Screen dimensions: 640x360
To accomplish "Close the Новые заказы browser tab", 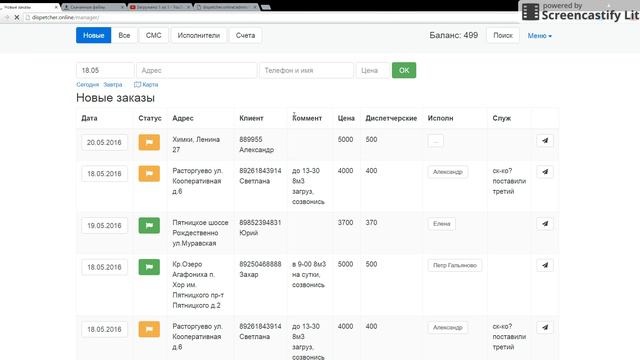I will pyautogui.click(x=56, y=7).
